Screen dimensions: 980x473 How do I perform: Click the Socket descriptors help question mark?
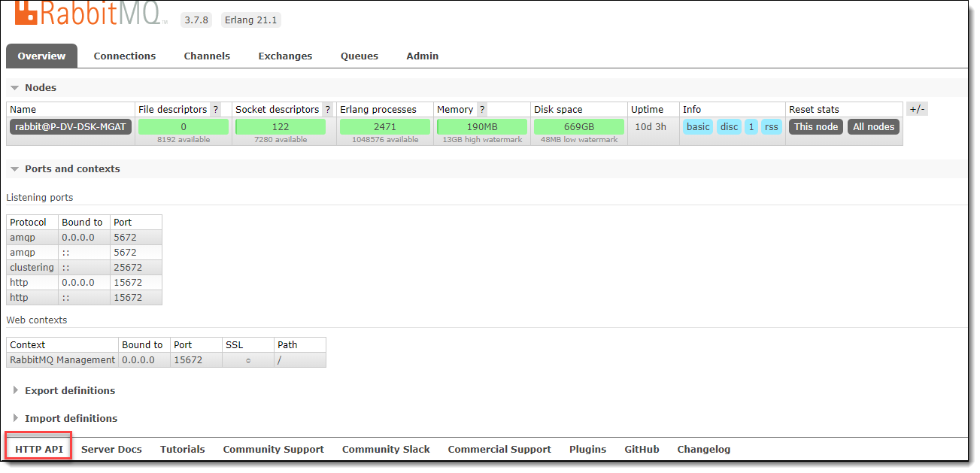[327, 110]
